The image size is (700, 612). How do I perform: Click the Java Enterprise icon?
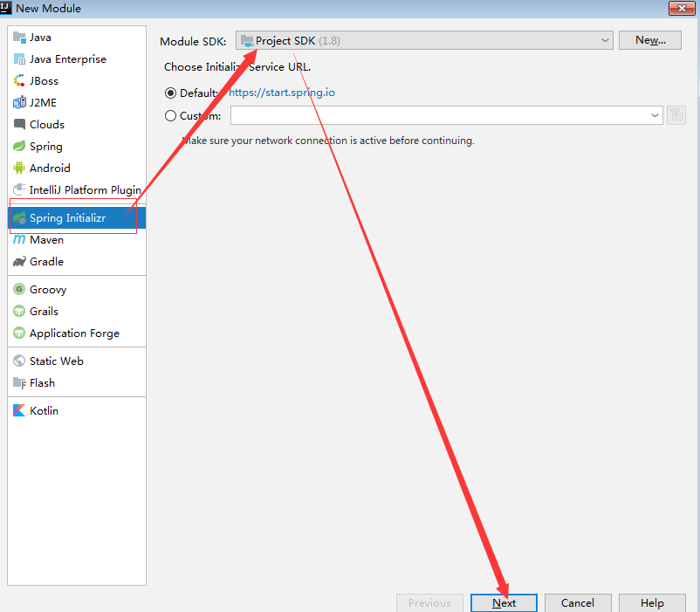point(19,59)
